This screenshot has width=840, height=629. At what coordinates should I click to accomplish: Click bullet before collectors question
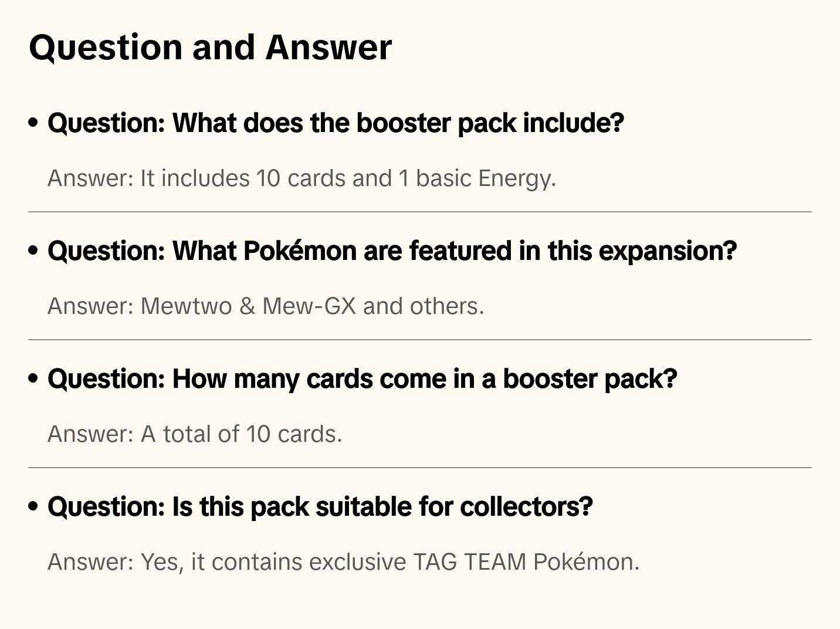point(33,506)
